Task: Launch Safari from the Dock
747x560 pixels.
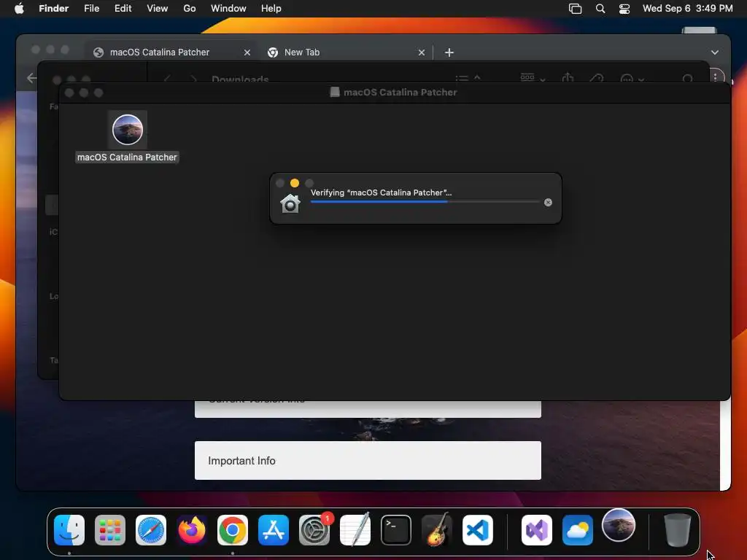Action: coord(151,529)
